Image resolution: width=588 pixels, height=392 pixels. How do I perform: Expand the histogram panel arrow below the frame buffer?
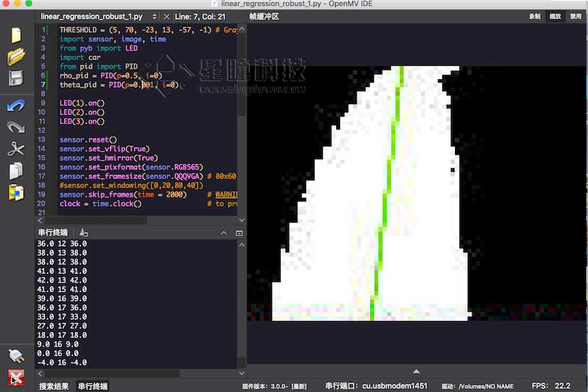tap(416, 372)
